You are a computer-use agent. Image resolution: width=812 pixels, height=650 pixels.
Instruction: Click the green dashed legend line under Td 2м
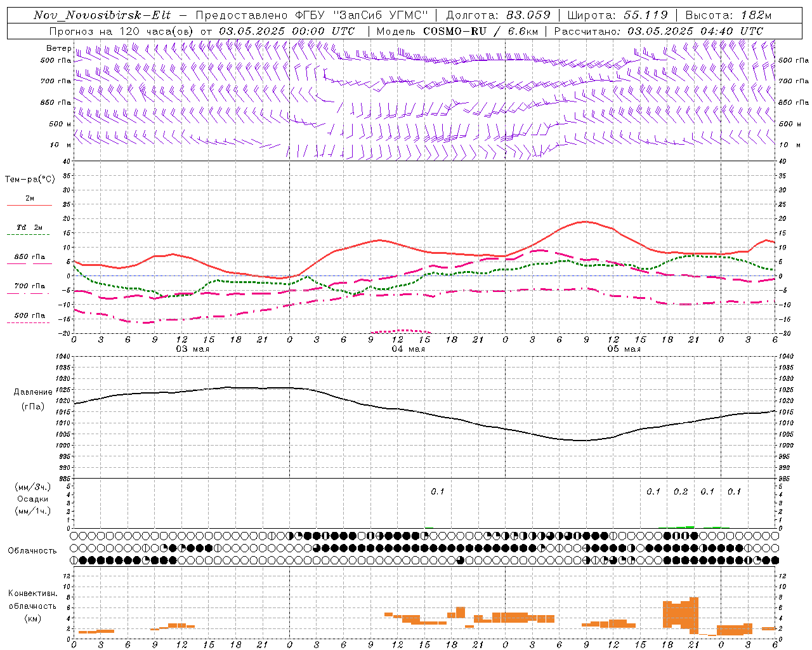[29, 235]
